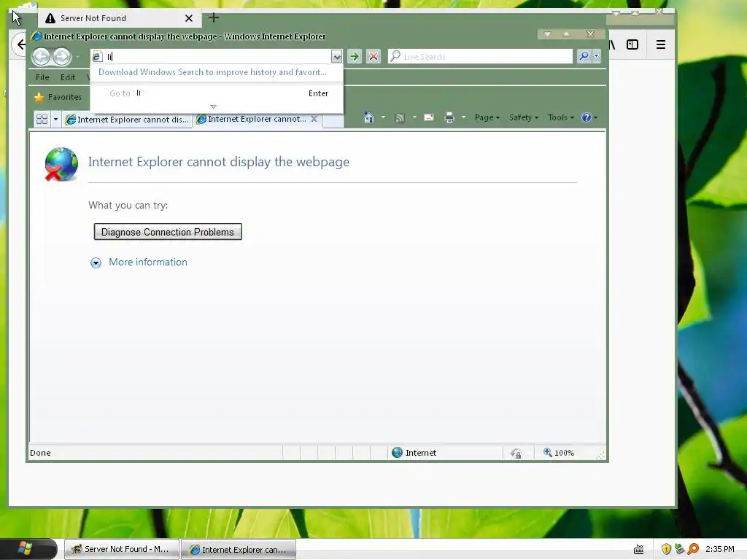Close the active Internet Explorer tab

coord(314,119)
